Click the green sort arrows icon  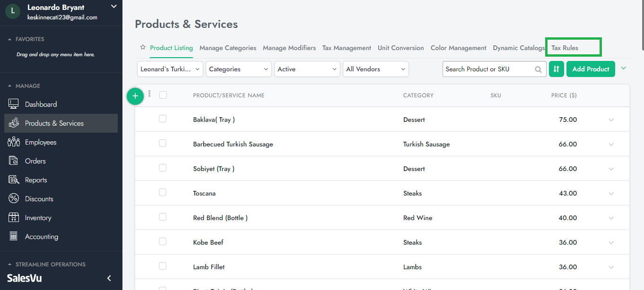click(557, 69)
